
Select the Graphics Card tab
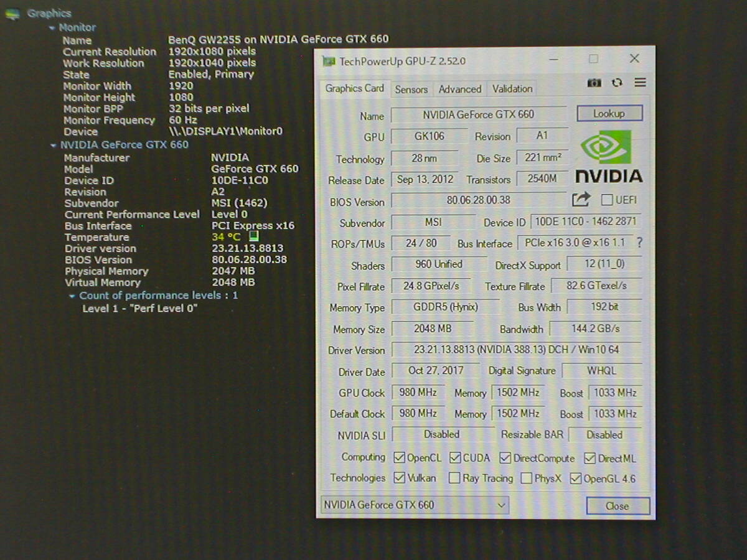[x=354, y=88]
